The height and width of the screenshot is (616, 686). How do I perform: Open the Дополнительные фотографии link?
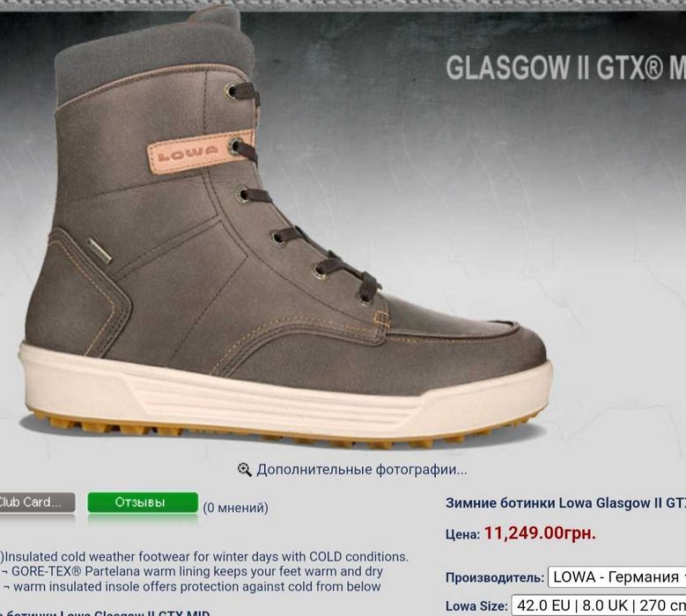click(x=362, y=470)
